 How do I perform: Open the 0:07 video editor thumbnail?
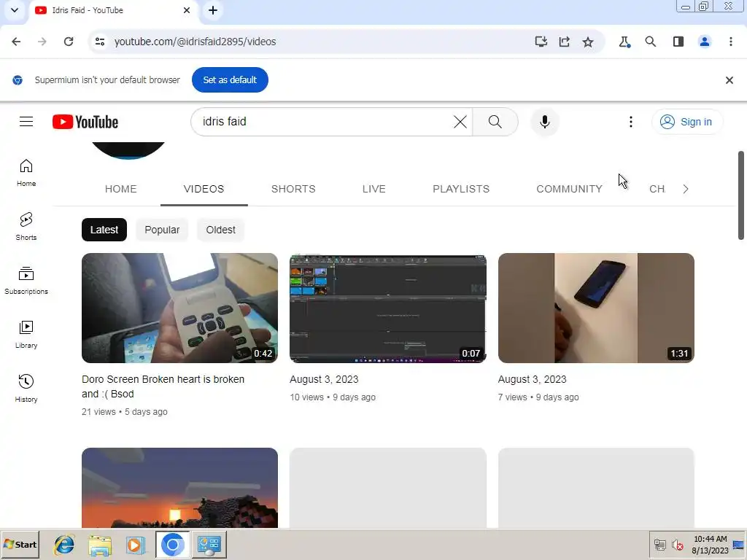click(x=388, y=308)
